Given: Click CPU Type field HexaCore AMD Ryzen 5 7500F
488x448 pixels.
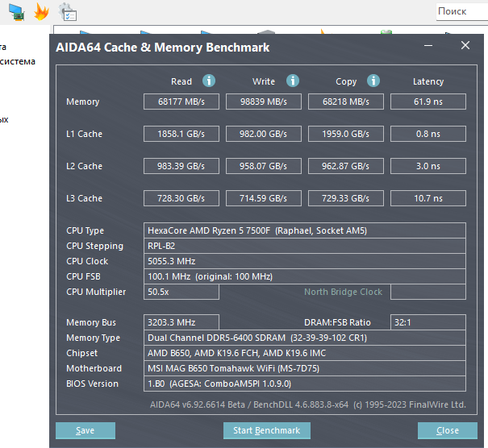Looking at the screenshot, I should pos(305,230).
